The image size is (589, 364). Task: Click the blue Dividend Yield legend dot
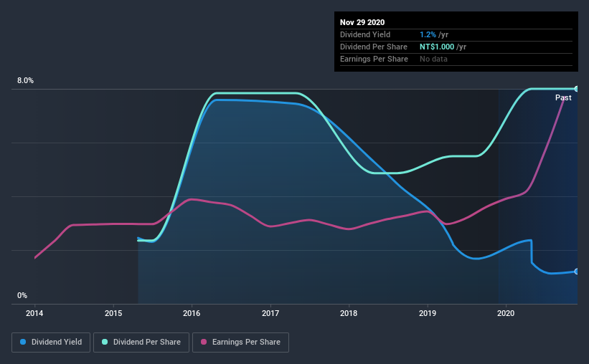[23, 342]
